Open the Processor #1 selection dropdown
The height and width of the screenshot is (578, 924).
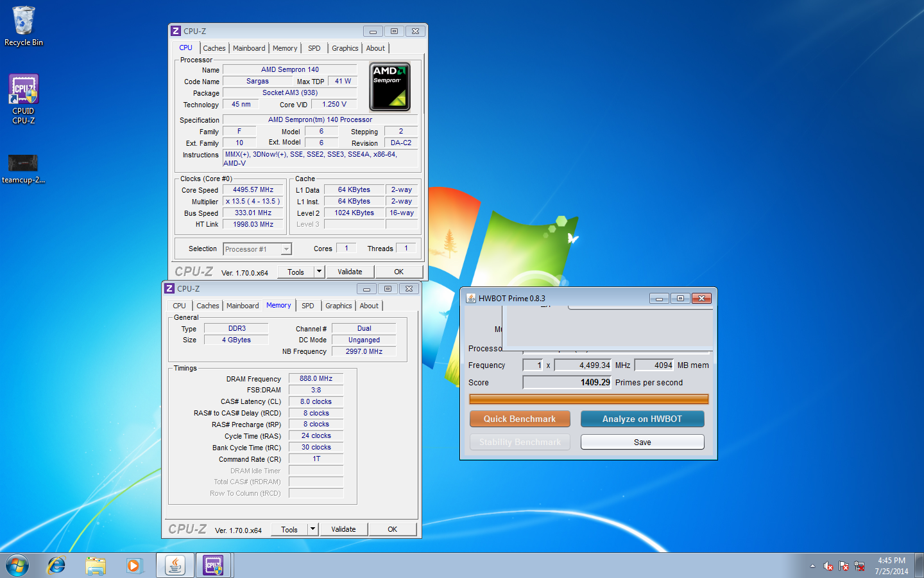pyautogui.click(x=257, y=249)
